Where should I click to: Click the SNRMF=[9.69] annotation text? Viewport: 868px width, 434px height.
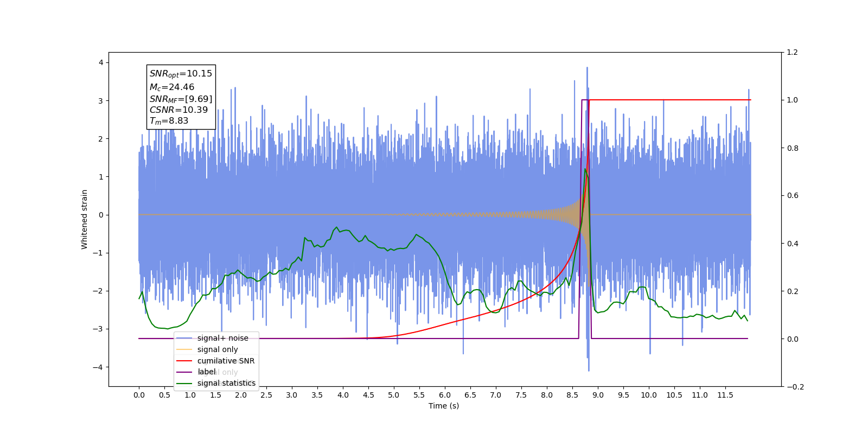[181, 99]
